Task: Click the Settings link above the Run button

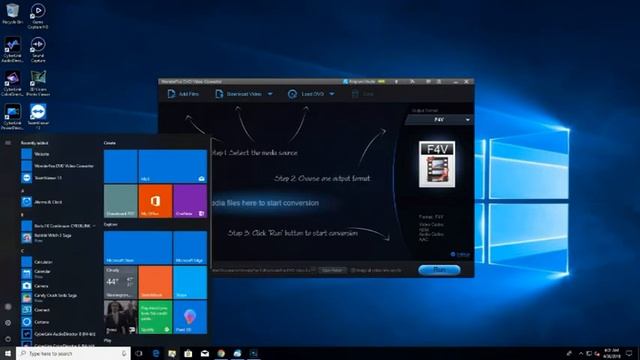Action: click(x=460, y=254)
